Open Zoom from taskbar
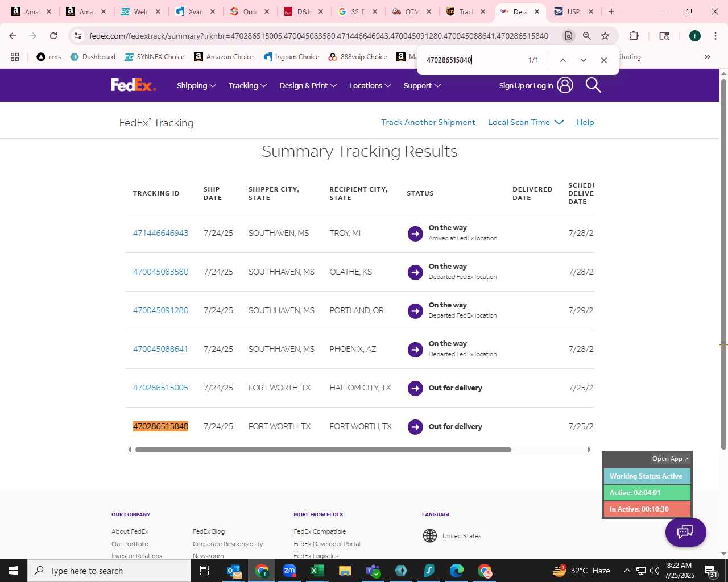This screenshot has height=582, width=728. pos(289,571)
